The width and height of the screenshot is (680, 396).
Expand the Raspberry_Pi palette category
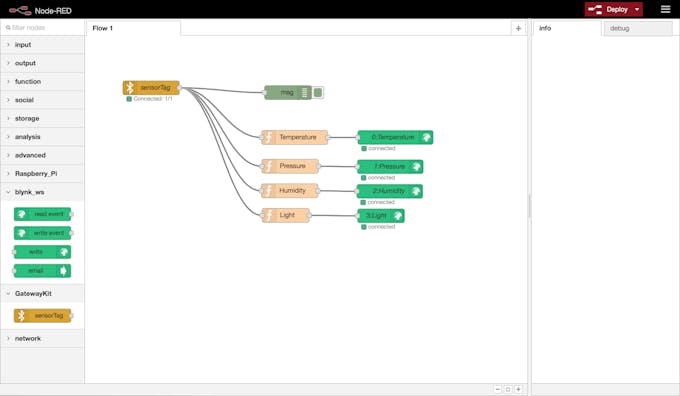42,173
